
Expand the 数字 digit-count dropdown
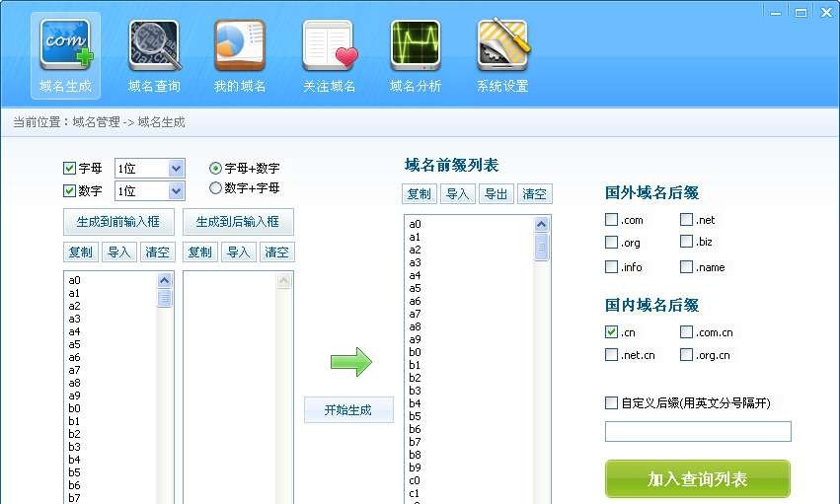177,191
